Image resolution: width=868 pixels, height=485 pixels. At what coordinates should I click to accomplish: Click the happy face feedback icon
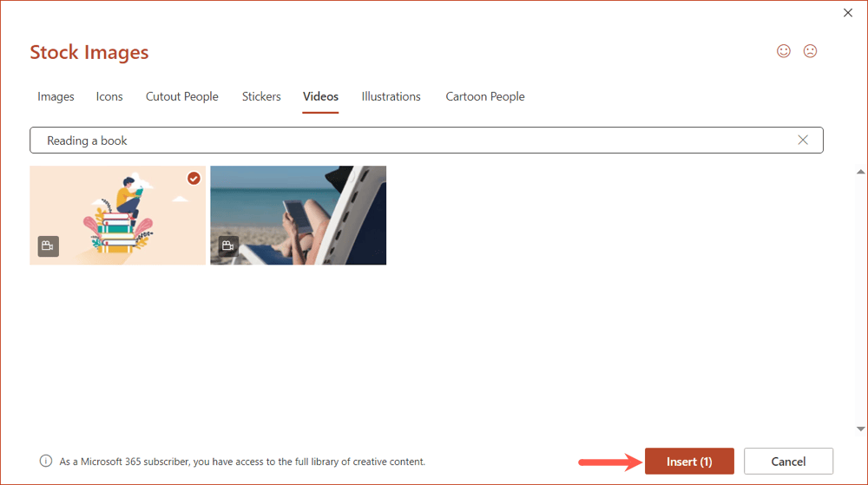point(783,51)
